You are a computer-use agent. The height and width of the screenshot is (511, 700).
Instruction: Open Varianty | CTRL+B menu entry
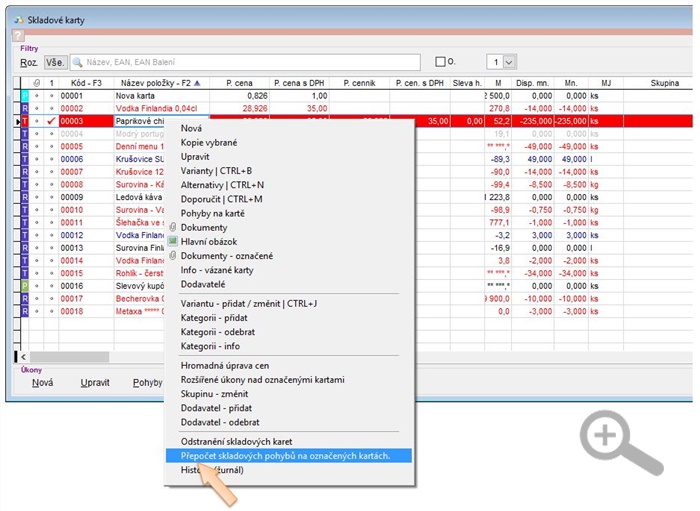(x=216, y=171)
